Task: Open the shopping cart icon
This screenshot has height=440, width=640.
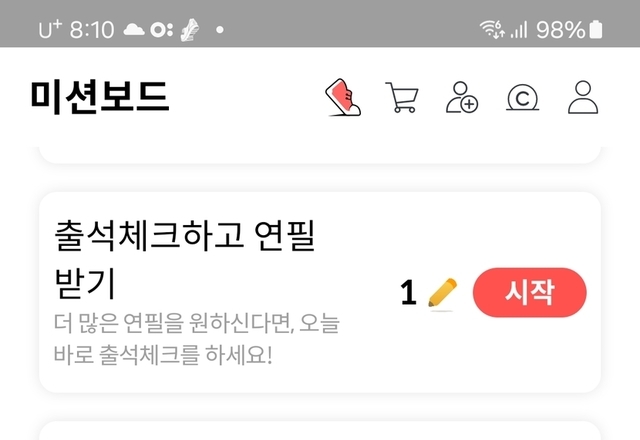Action: [402, 97]
